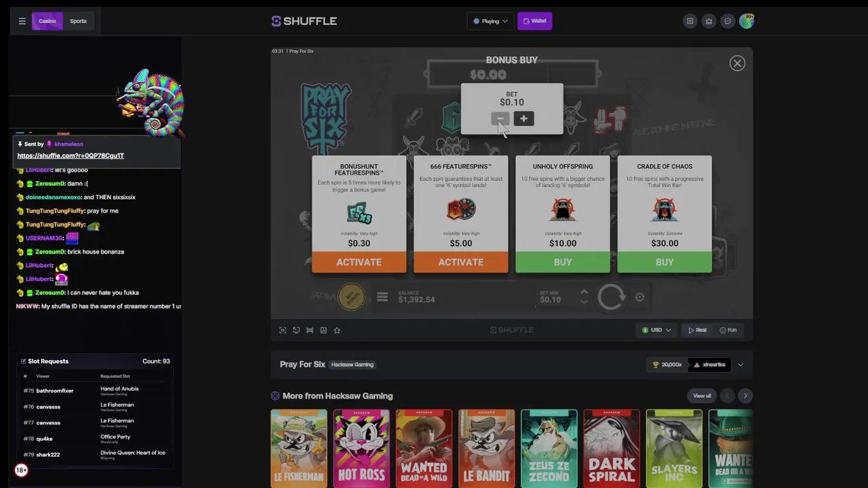868x488 pixels.
Task: Toggle fullscreen mode for the game
Action: coord(283,330)
